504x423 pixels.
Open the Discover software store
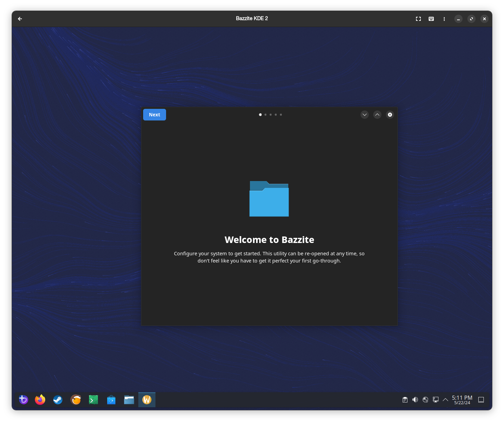click(111, 399)
